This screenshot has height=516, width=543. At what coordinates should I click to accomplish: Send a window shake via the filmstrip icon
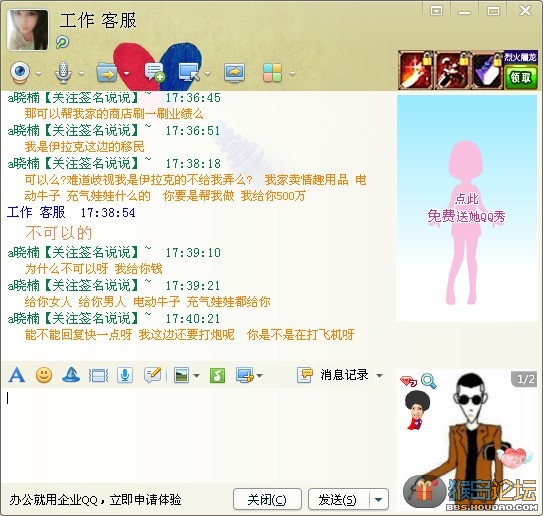pos(98,375)
